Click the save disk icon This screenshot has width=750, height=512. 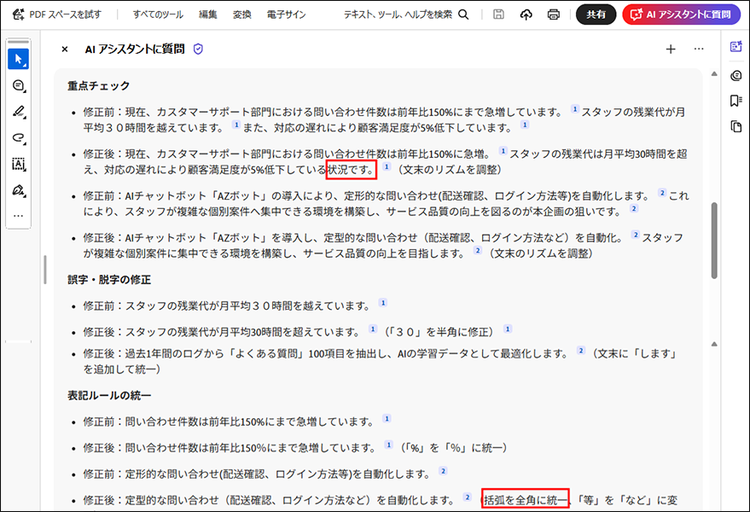[x=498, y=14]
